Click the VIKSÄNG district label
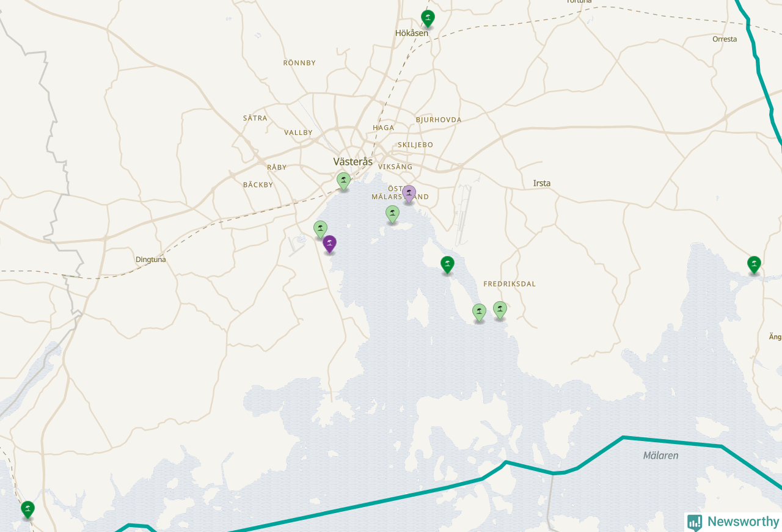 coord(395,167)
